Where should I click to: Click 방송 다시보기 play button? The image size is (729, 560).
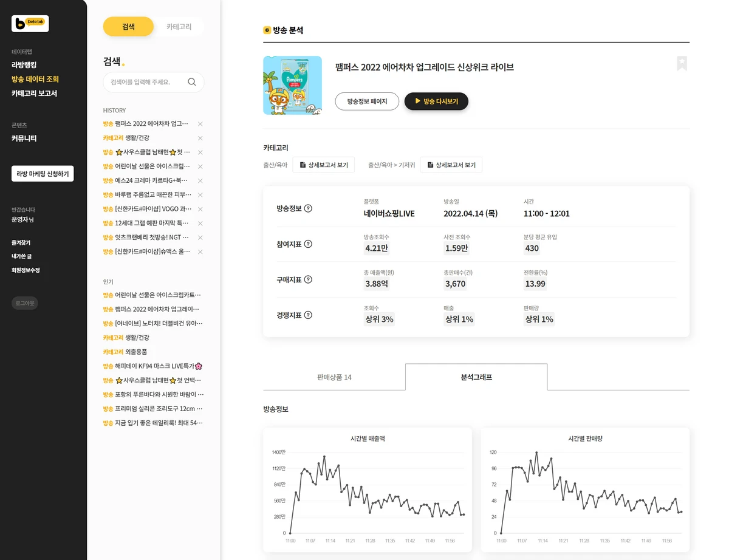(436, 101)
